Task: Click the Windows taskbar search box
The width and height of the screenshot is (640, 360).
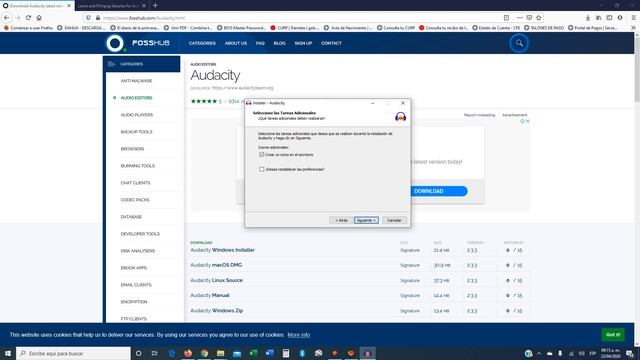Action: 73,353
